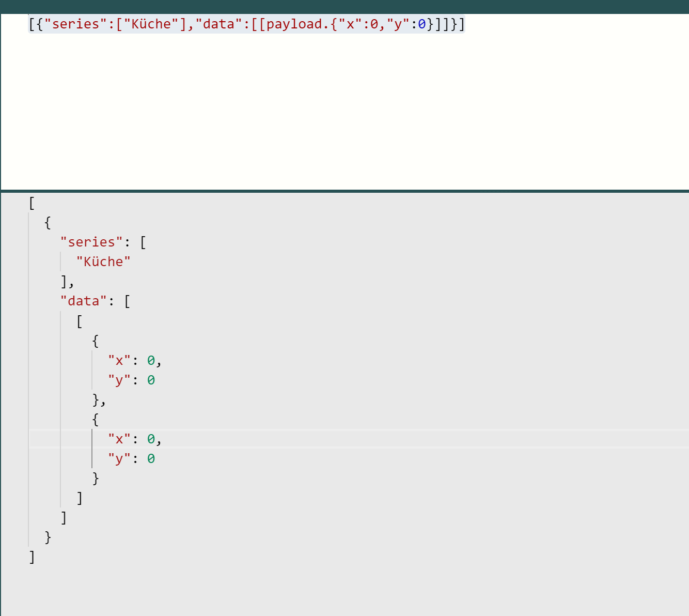The width and height of the screenshot is (689, 616).
Task: Click the first "y": 0 line above "},"
Action: click(x=131, y=380)
